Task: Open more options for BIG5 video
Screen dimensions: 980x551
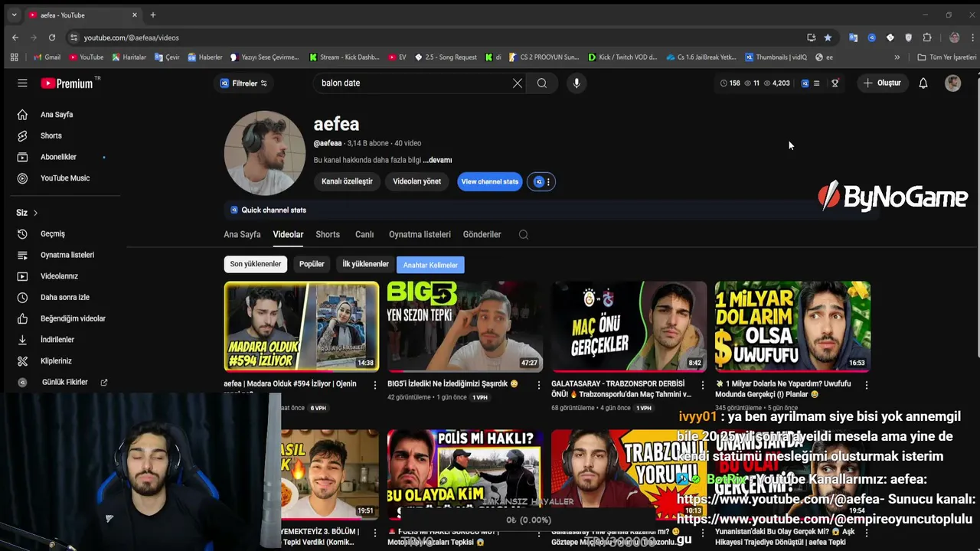Action: point(538,385)
